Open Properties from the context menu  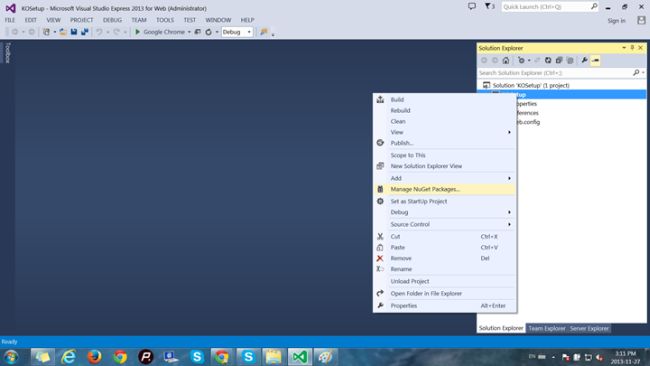[x=444, y=305]
